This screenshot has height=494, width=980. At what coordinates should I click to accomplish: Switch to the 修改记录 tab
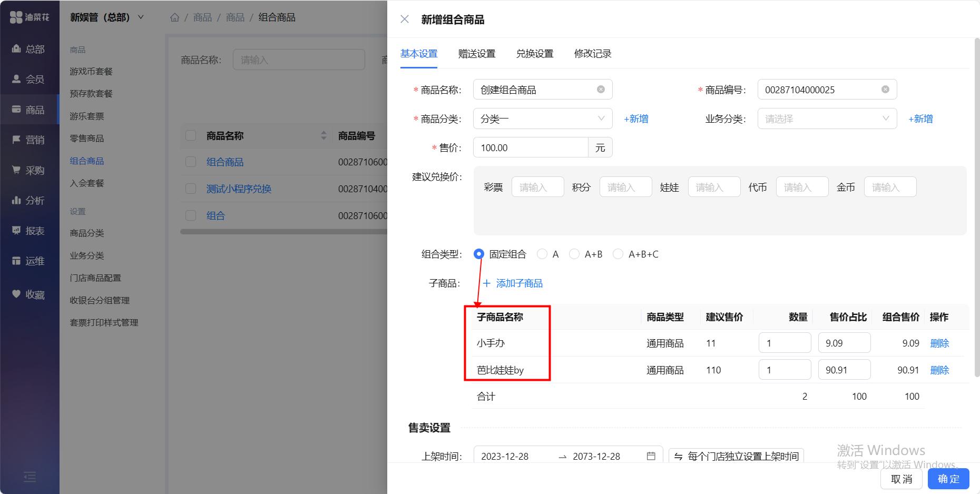[593, 54]
